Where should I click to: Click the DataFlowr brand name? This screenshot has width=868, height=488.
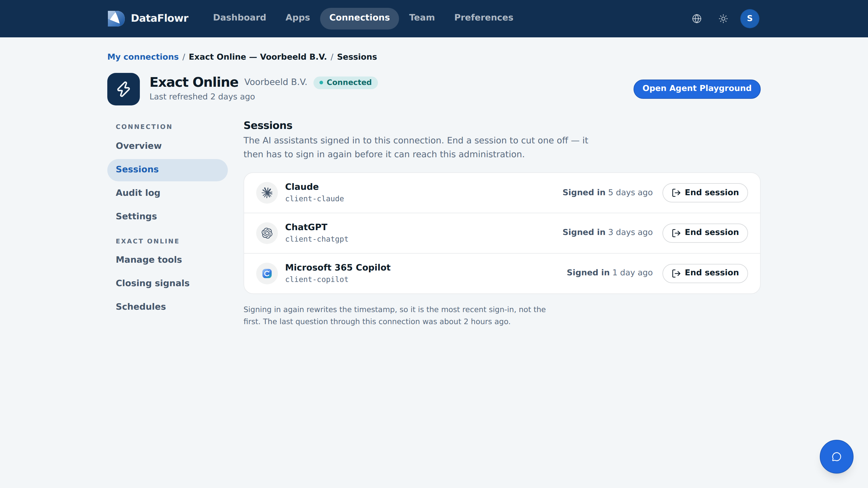pyautogui.click(x=159, y=18)
